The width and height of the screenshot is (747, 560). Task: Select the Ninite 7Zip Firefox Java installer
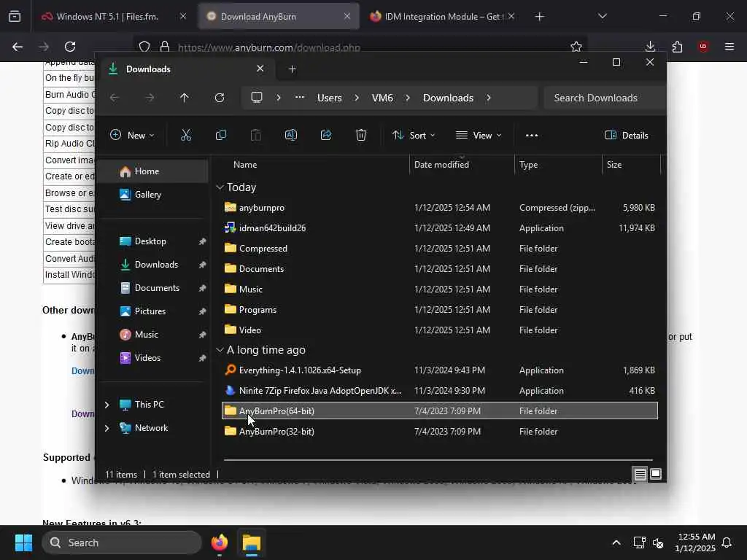coord(440,391)
